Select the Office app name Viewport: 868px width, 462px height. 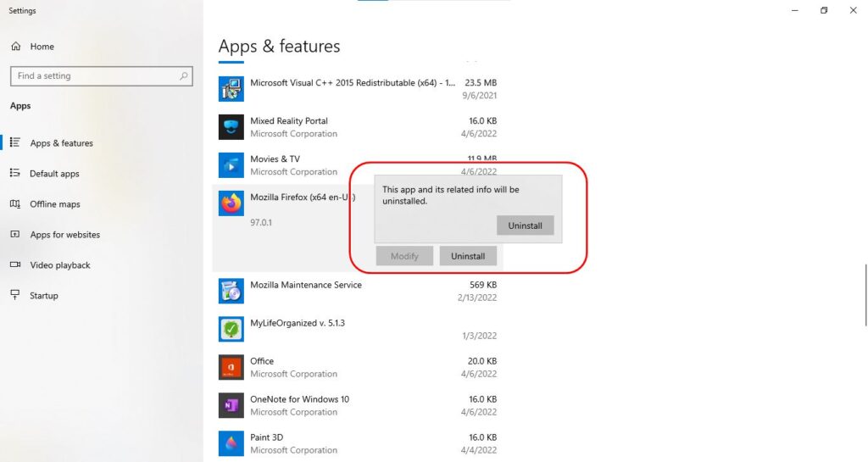(262, 361)
